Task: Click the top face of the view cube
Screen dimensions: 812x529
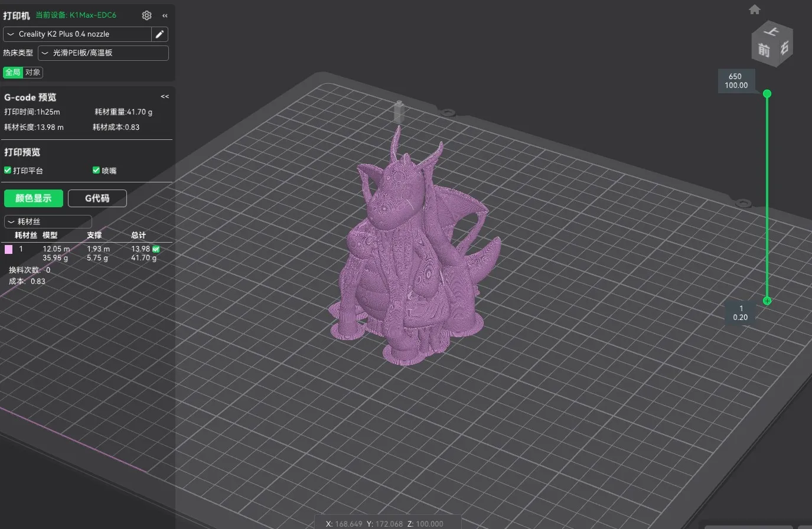Action: click(772, 30)
